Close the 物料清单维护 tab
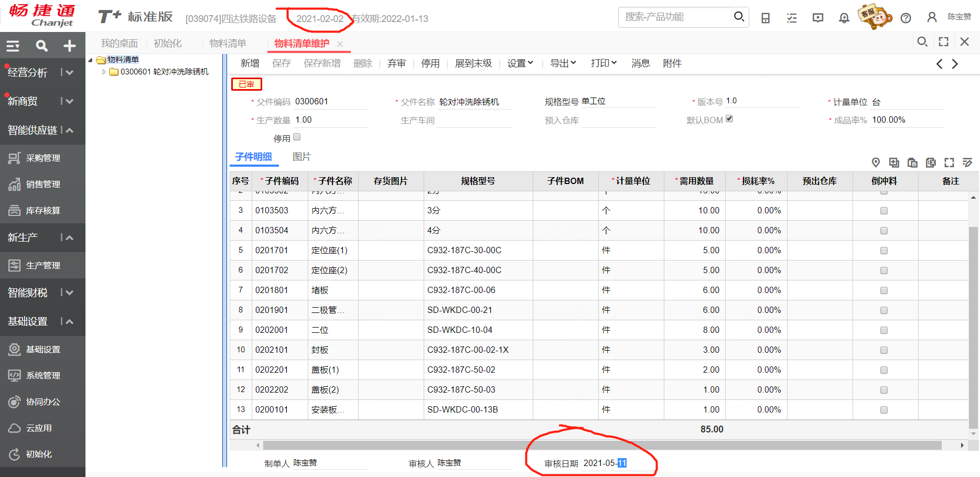The width and height of the screenshot is (980, 477). [340, 44]
